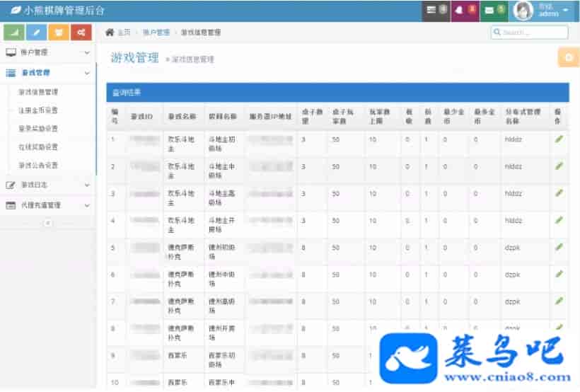
Task: Open the envelope messages in header
Action: (492, 11)
